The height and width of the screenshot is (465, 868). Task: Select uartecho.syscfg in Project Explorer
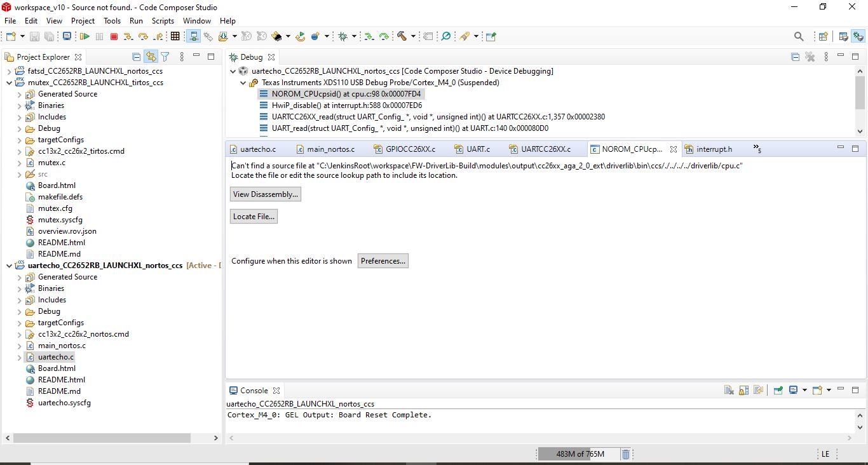pyautogui.click(x=64, y=403)
